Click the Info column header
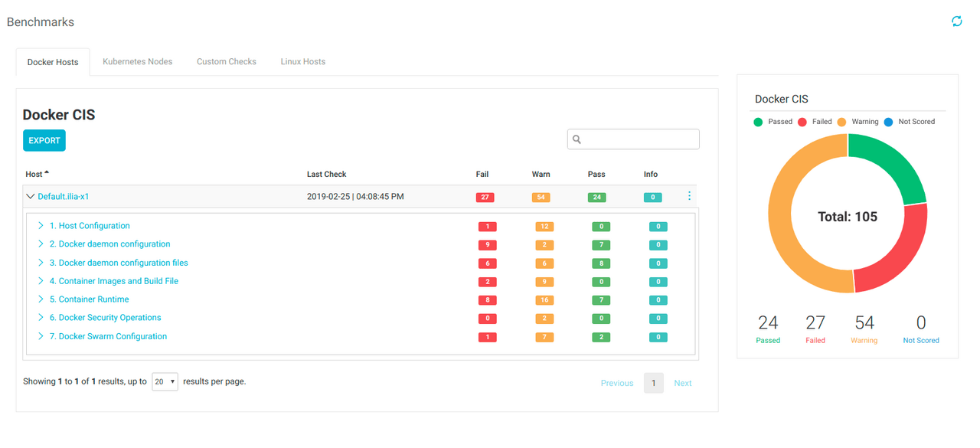Screen dimensions: 980x448 [651, 175]
